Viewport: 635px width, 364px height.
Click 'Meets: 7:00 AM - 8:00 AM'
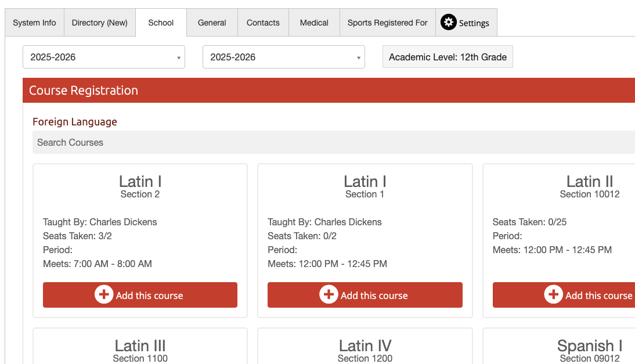pyautogui.click(x=97, y=264)
